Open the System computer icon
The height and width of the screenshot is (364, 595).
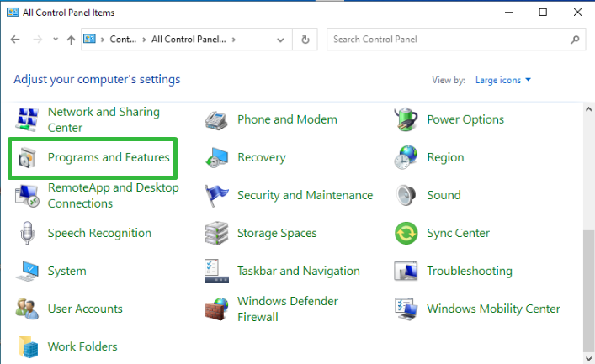pos(27,271)
